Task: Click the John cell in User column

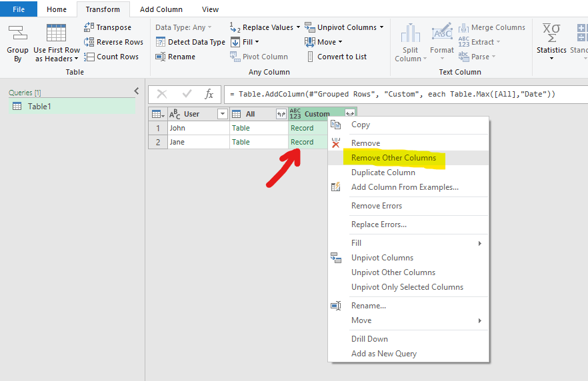Action: [x=199, y=128]
